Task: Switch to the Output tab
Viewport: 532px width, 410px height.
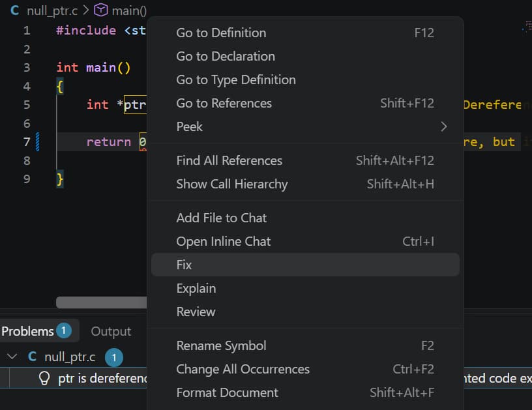Action: 111,331
